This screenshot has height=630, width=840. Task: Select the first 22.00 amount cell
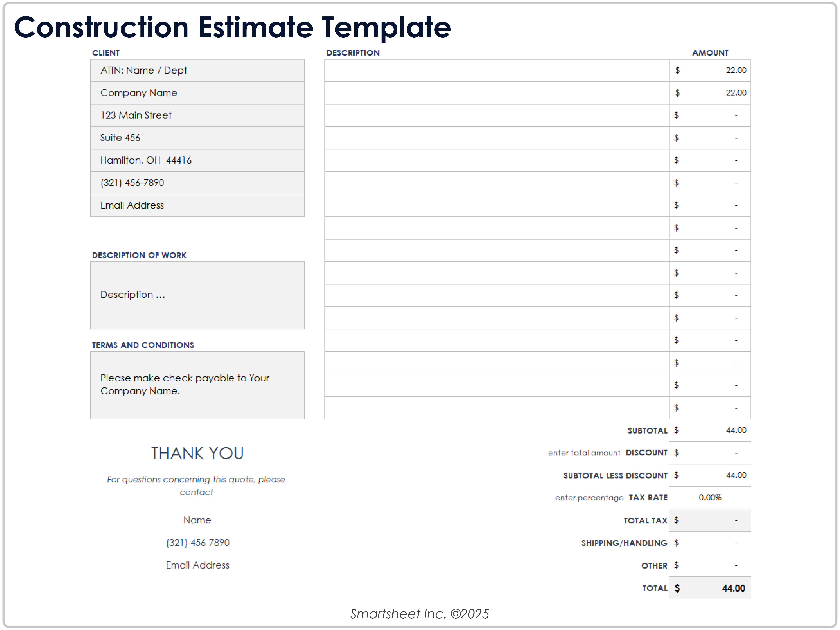click(709, 70)
